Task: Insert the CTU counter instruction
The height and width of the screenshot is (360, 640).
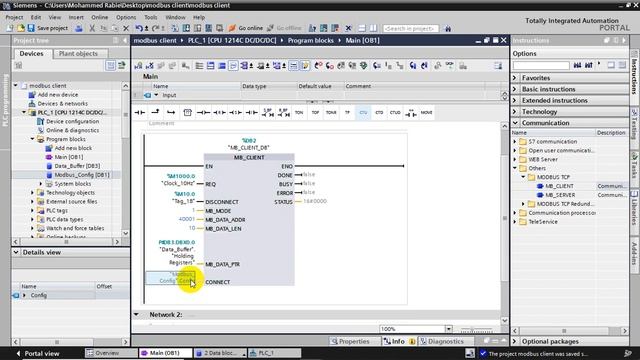Action: 363,112
